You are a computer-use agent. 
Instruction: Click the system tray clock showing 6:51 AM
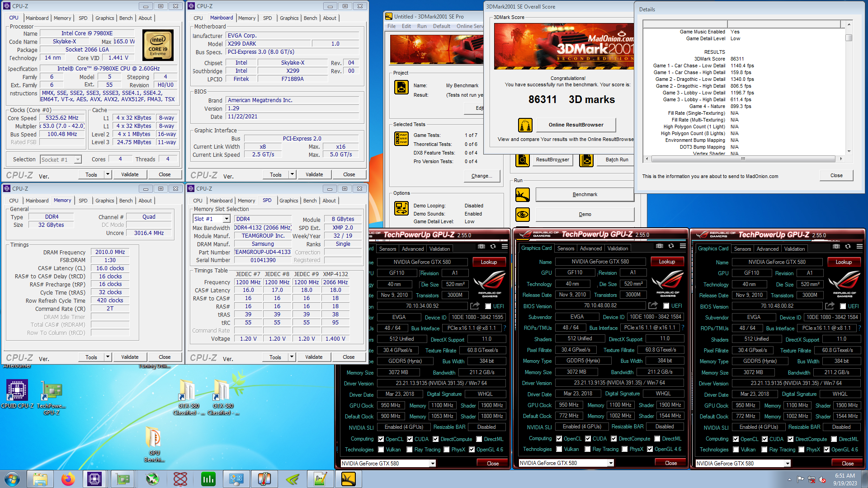coord(845,479)
